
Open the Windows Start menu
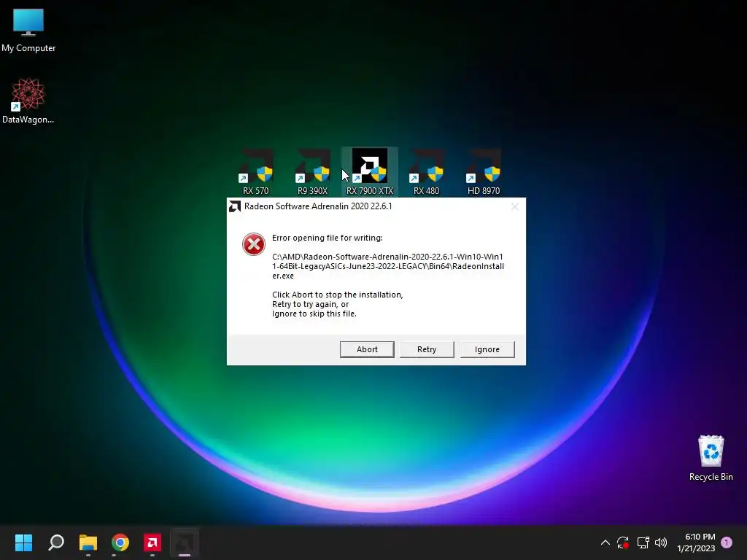(x=23, y=542)
